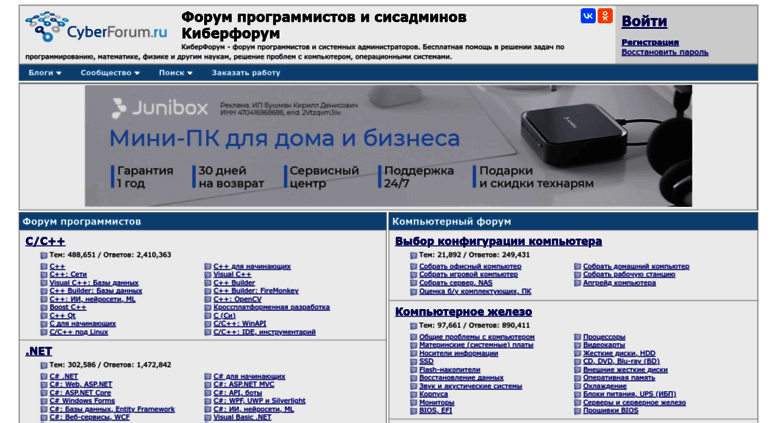The image size is (777, 423).
Task: Open Жесткие диски, HDD forum
Action: click(619, 353)
